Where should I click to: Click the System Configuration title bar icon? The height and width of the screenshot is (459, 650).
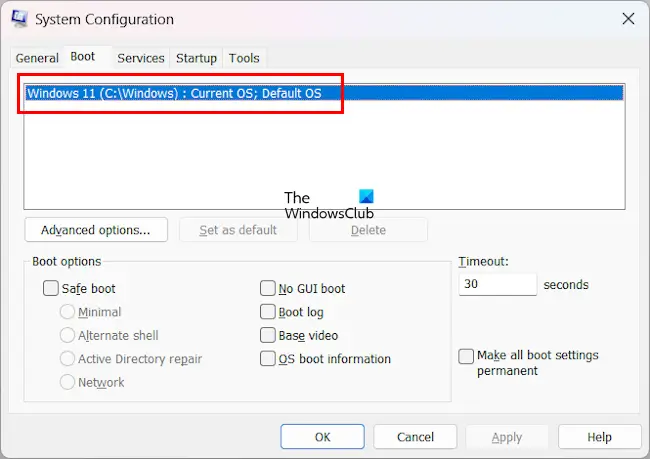[x=19, y=19]
